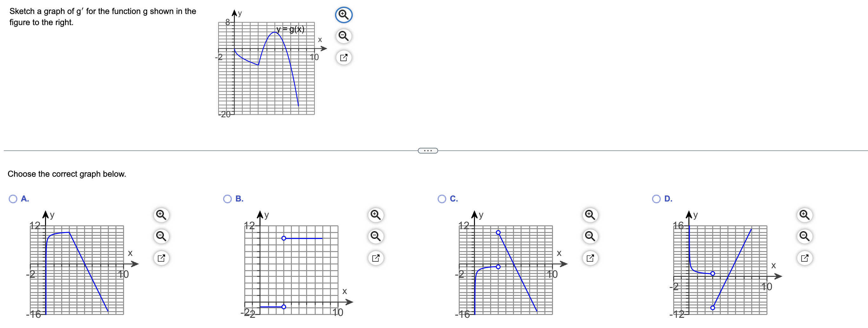This screenshot has height=328, width=868.
Task: Click the zoom-in magnifier beside graph B
Action: pyautogui.click(x=376, y=215)
